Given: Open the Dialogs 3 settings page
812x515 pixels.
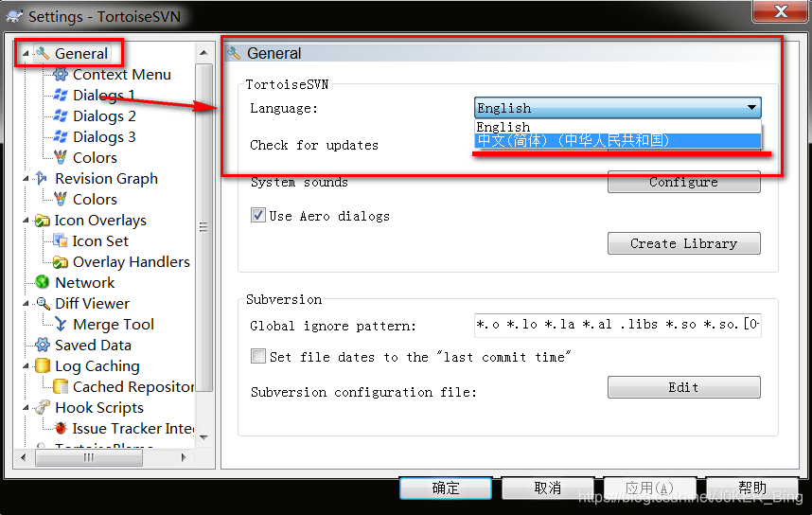Looking at the screenshot, I should pos(104,136).
